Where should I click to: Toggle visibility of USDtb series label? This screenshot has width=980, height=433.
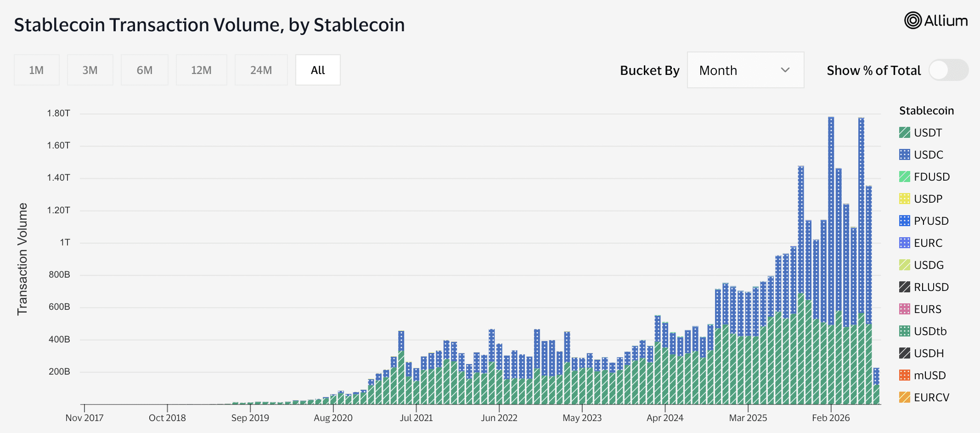pos(930,331)
